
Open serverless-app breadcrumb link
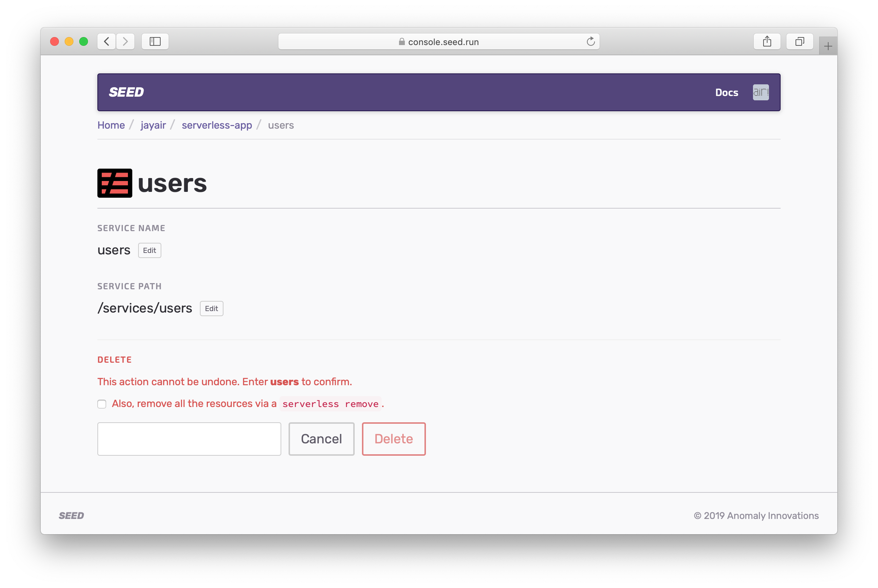click(217, 125)
